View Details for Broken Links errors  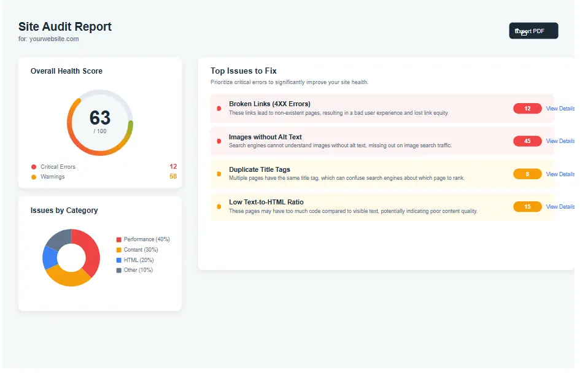tap(559, 108)
